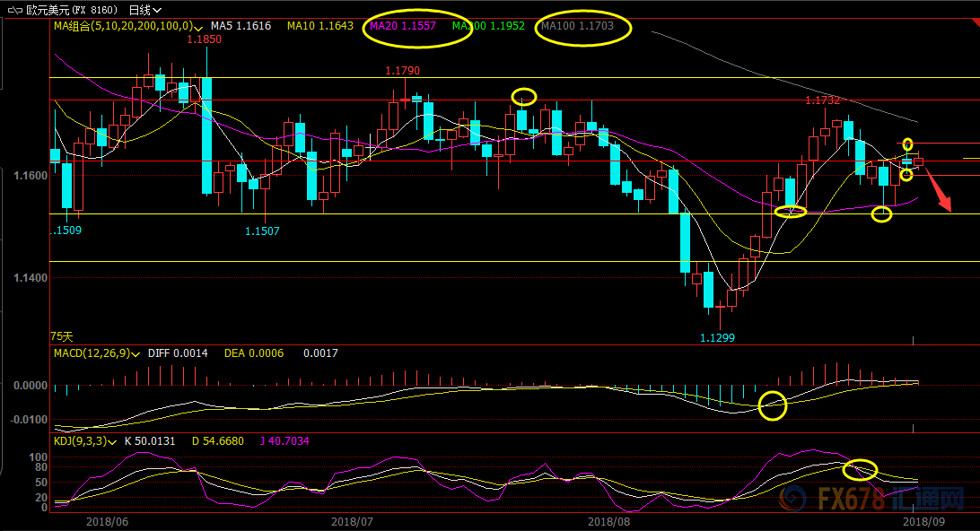Viewport: 980px width, 531px height.
Task: Click the circled MA100 1.1703 label
Action: pos(577,27)
